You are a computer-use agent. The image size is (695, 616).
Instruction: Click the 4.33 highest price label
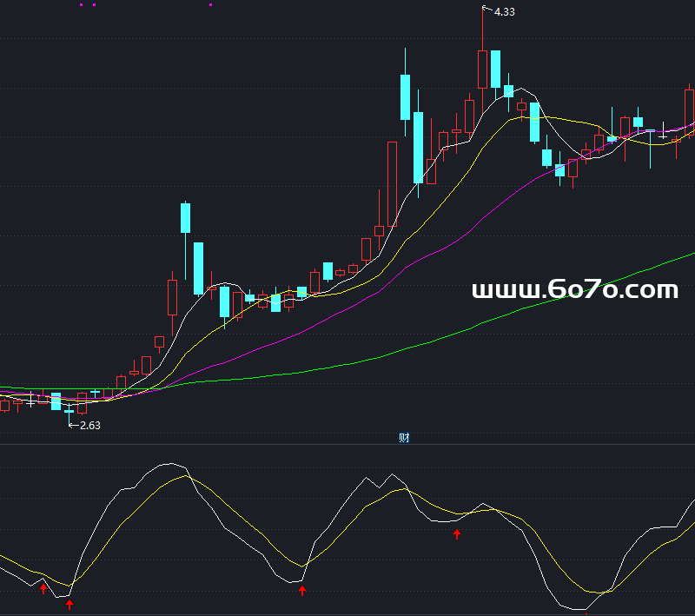click(x=505, y=12)
